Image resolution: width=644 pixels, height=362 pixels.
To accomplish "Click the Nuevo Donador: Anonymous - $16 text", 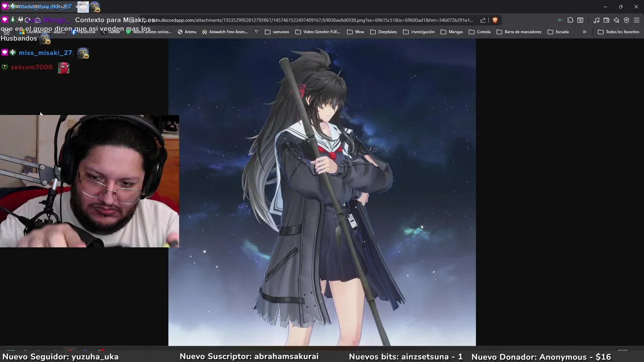I will [x=541, y=356].
